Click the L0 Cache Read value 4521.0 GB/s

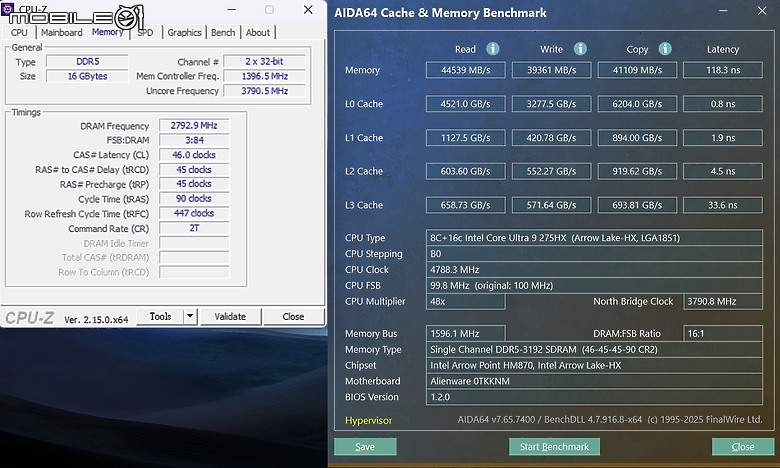pyautogui.click(x=466, y=104)
